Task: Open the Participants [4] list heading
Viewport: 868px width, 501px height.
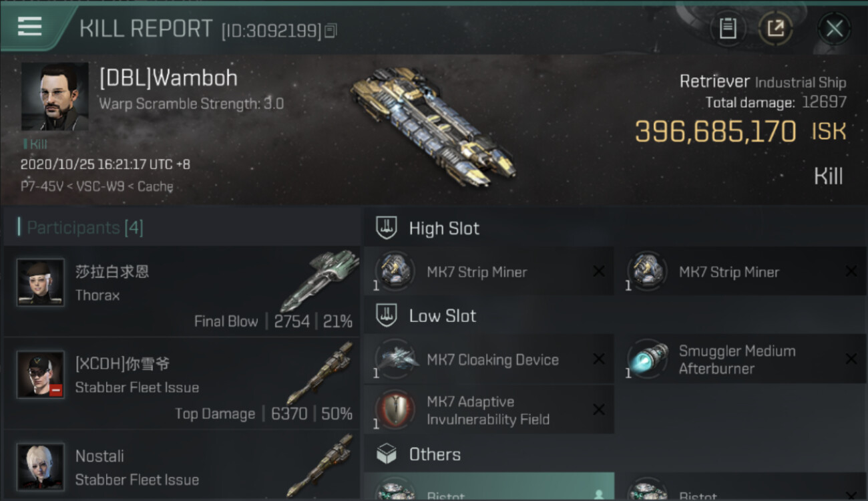Action: (85, 228)
